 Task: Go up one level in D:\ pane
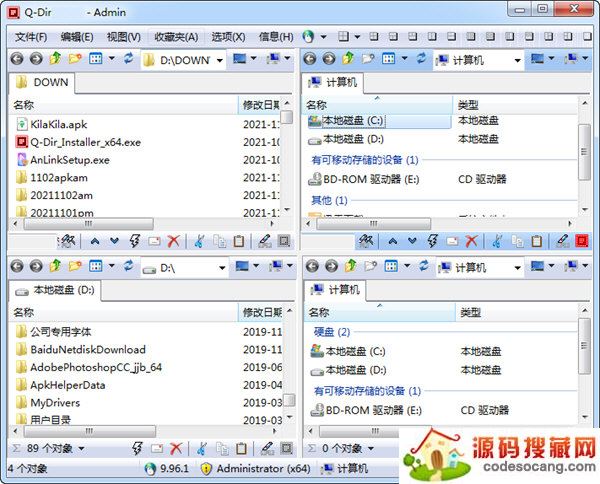tap(55, 266)
